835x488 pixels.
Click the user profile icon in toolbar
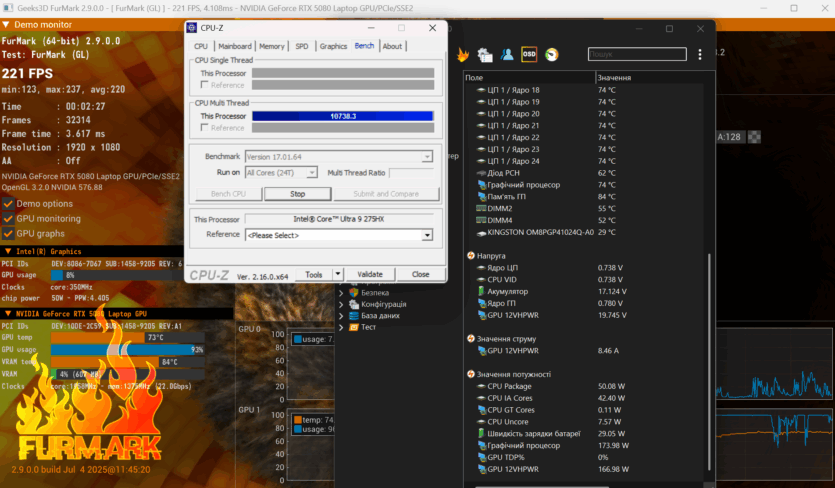pyautogui.click(x=507, y=54)
